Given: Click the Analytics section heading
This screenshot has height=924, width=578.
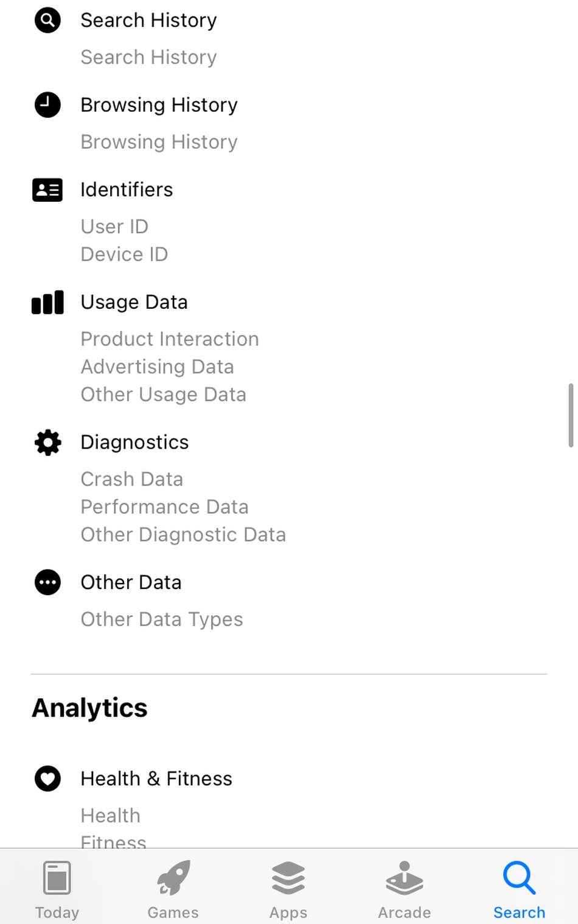Looking at the screenshot, I should [89, 708].
